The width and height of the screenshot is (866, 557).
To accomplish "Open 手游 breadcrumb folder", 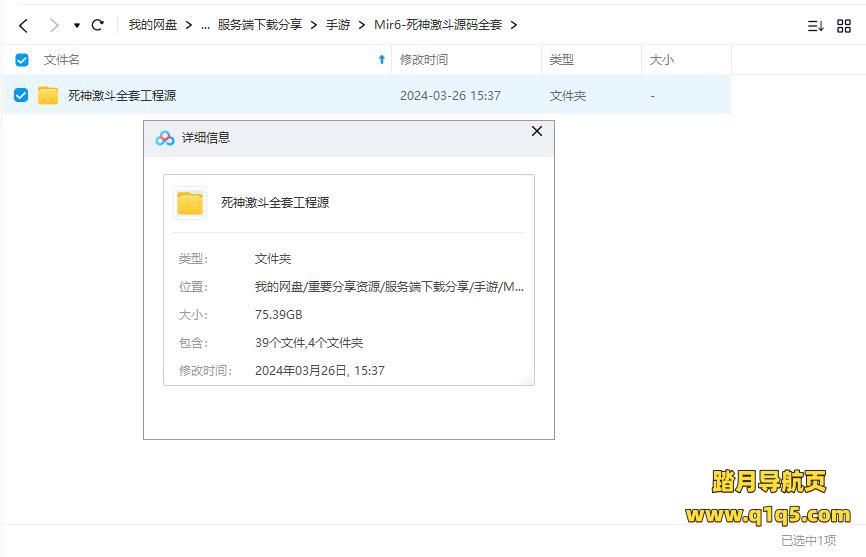I will click(338, 25).
